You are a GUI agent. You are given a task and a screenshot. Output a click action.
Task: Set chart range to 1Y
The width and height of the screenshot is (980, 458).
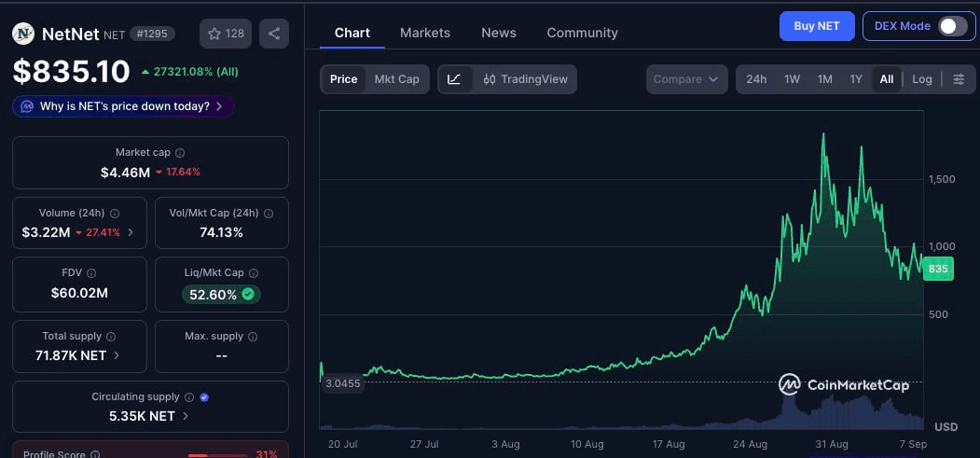pos(856,79)
